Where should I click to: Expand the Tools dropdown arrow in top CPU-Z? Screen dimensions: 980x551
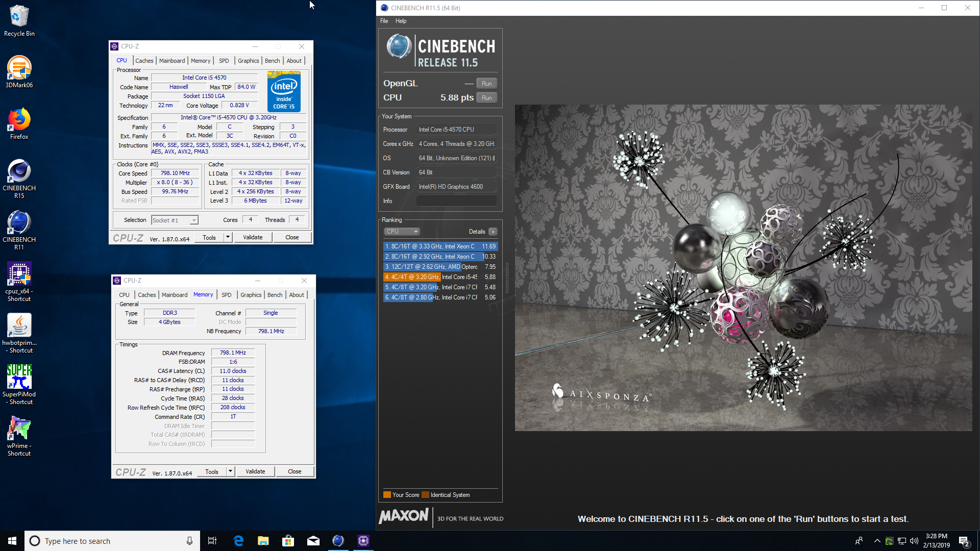point(228,237)
